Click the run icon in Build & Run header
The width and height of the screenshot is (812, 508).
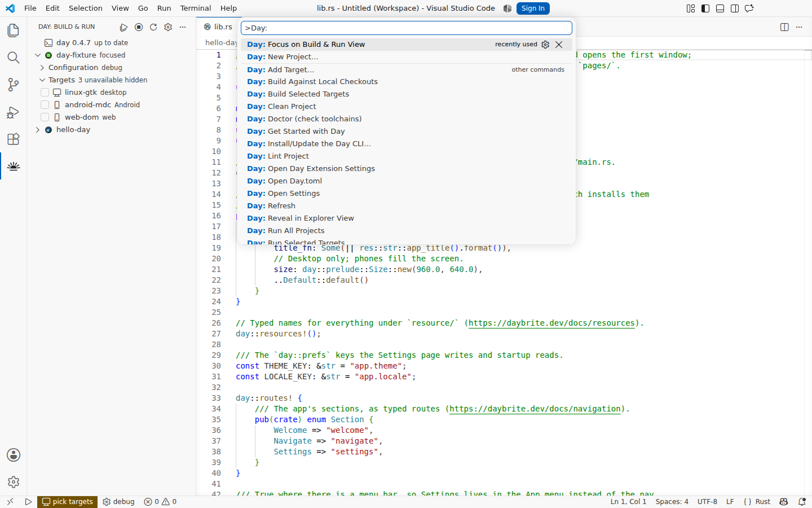123,27
